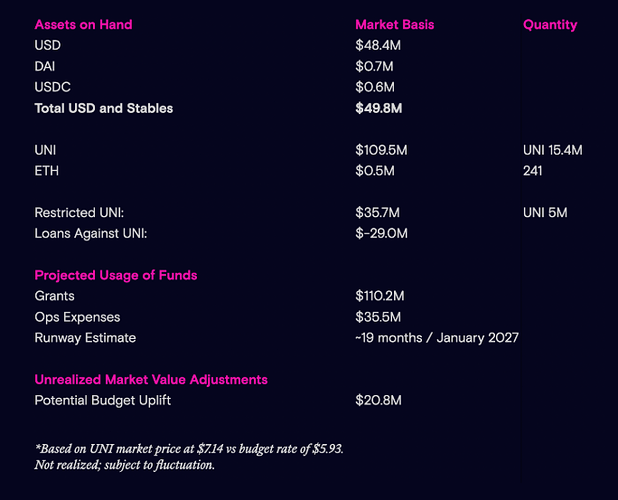The width and height of the screenshot is (618, 500).
Task: Select the Restricted UNI label
Action: tap(83, 213)
